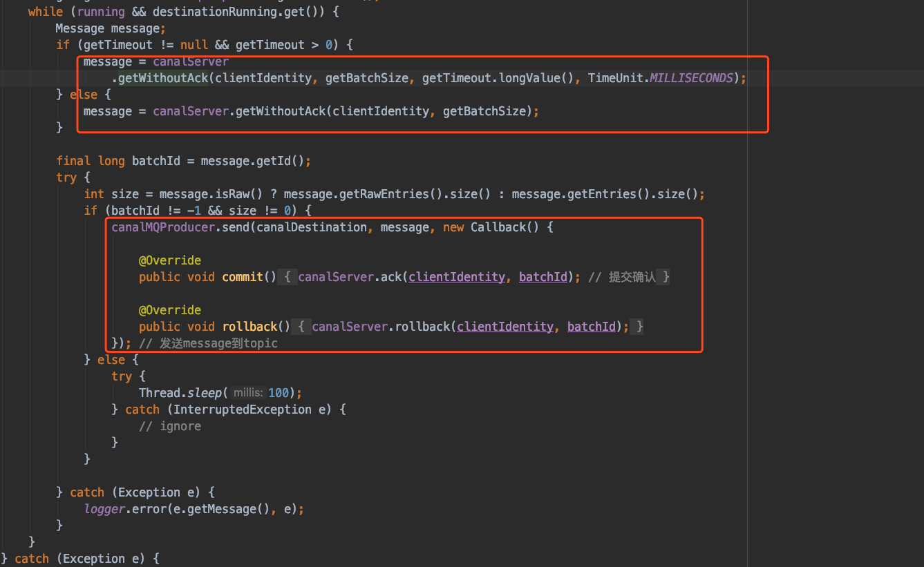Click 'sleep' method name

point(205,393)
